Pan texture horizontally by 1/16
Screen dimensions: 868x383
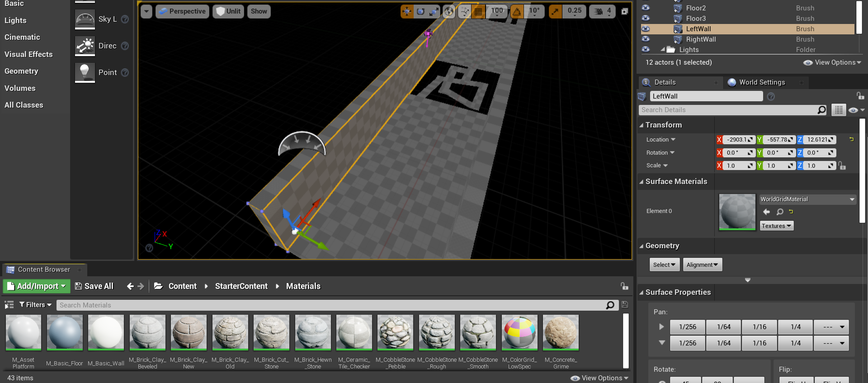point(759,327)
